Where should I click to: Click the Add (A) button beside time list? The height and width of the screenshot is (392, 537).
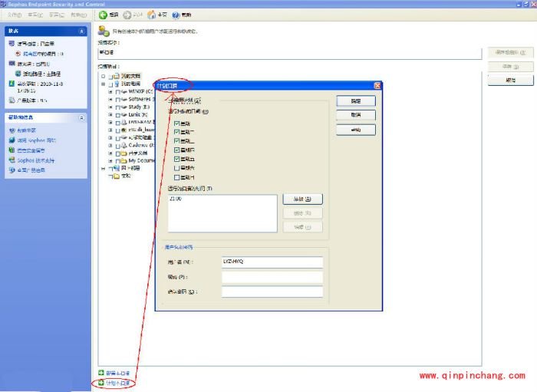click(x=302, y=199)
